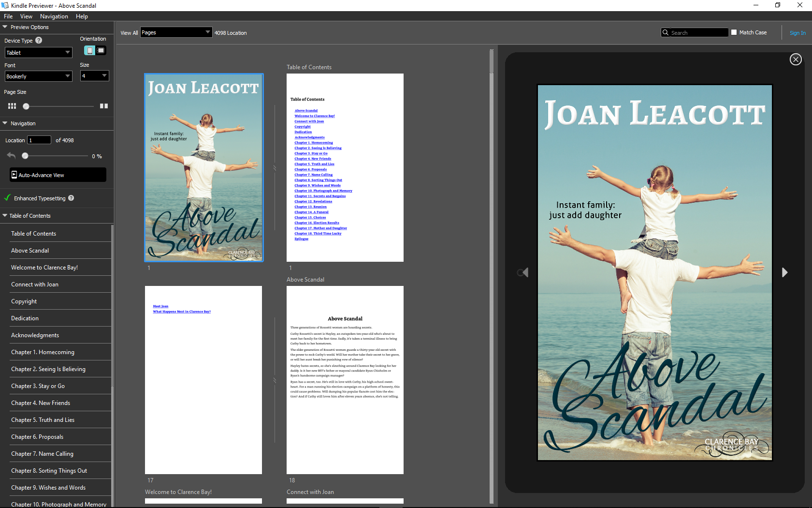Viewport: 812px width, 508px height.
Task: Open the Device Type dropdown
Action: pyautogui.click(x=38, y=52)
